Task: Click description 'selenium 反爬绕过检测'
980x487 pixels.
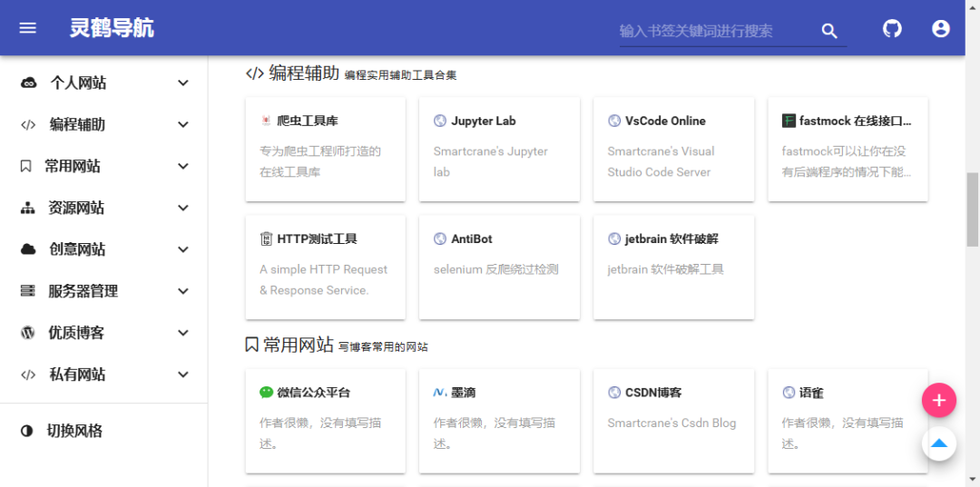Action: tap(496, 269)
